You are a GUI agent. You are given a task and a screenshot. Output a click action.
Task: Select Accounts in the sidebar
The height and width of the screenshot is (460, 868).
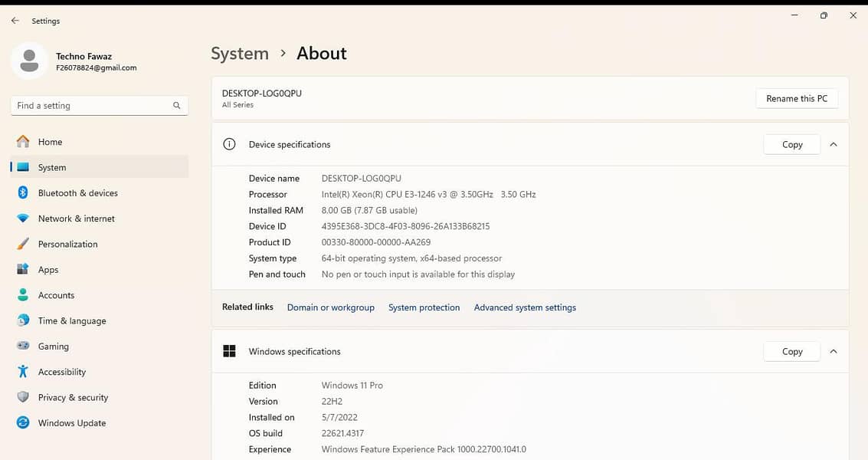(100, 294)
